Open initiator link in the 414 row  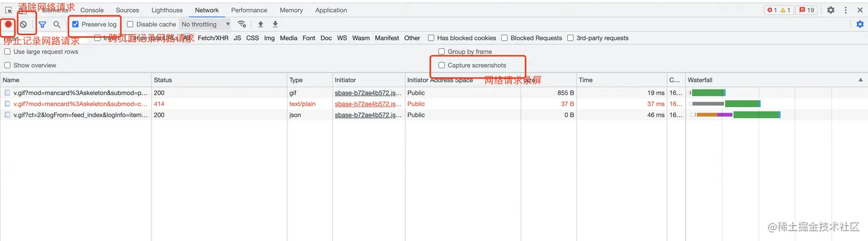point(369,104)
